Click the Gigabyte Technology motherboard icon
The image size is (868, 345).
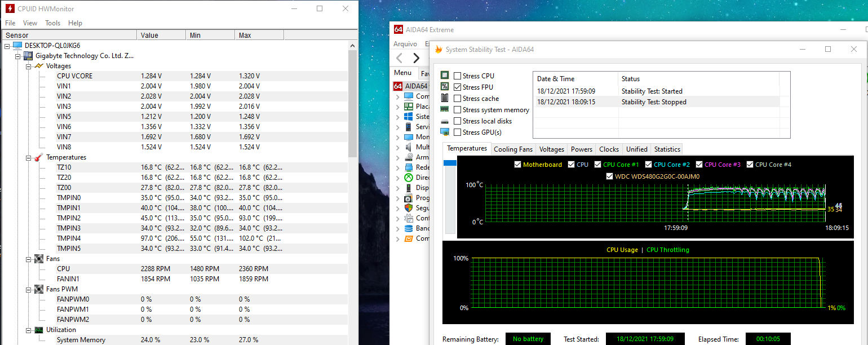28,56
